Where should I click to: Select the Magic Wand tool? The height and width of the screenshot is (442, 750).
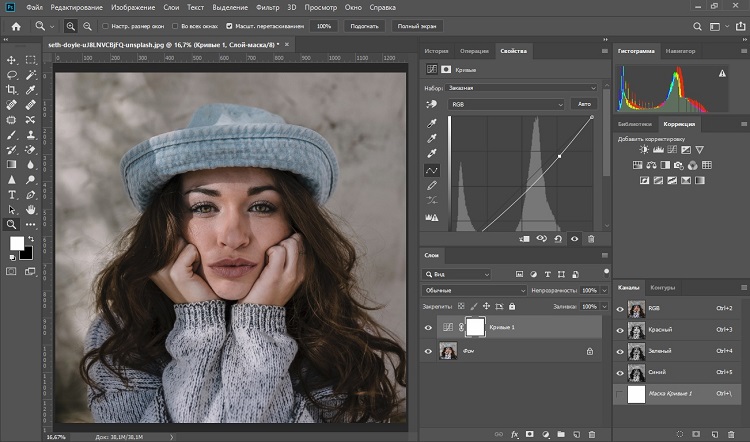coord(31,75)
